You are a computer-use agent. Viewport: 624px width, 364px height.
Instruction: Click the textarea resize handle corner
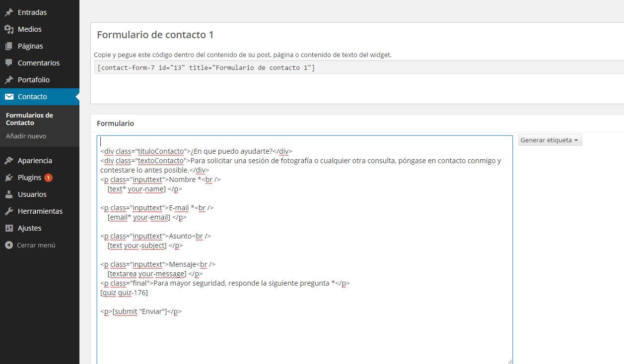[509, 361]
